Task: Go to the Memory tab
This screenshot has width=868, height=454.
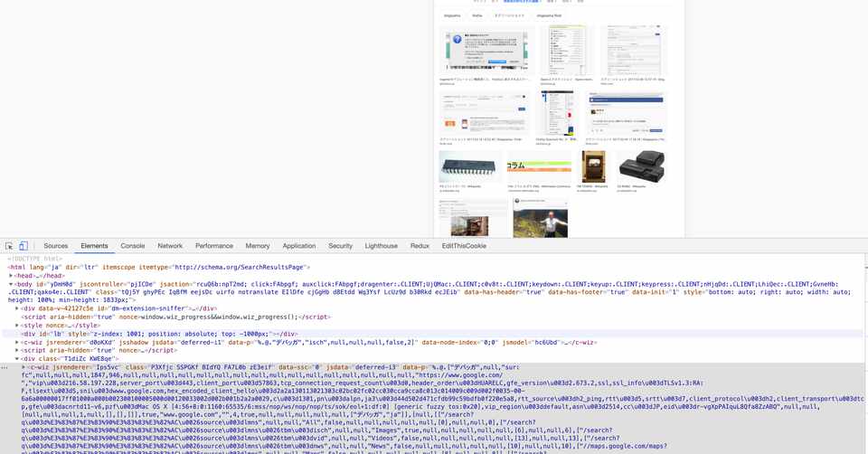Action: coord(258,246)
